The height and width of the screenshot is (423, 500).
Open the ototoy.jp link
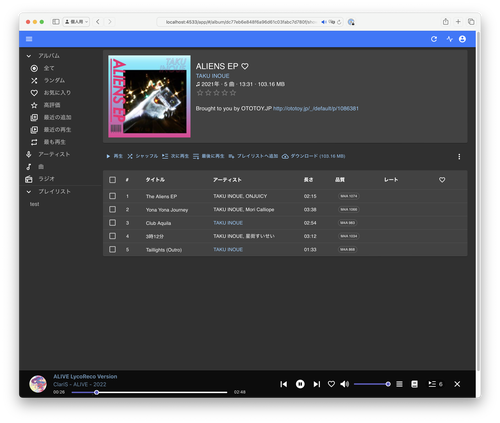tap(316, 108)
